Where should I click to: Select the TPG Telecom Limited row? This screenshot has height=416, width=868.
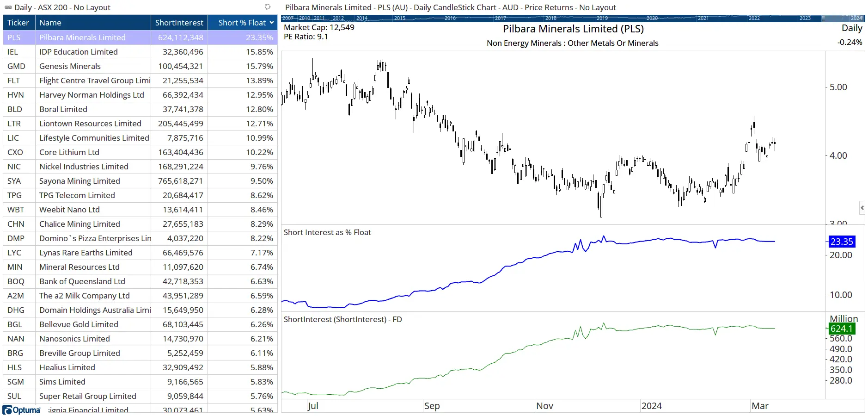pos(140,195)
